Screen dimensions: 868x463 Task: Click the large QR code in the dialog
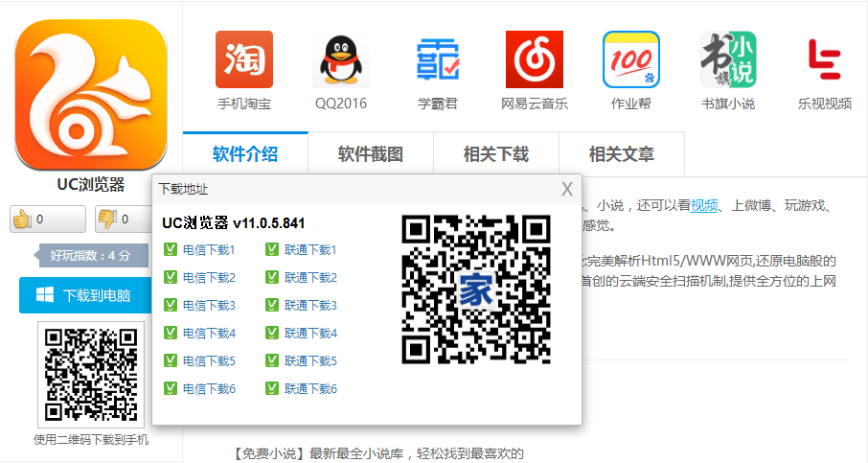tap(476, 289)
